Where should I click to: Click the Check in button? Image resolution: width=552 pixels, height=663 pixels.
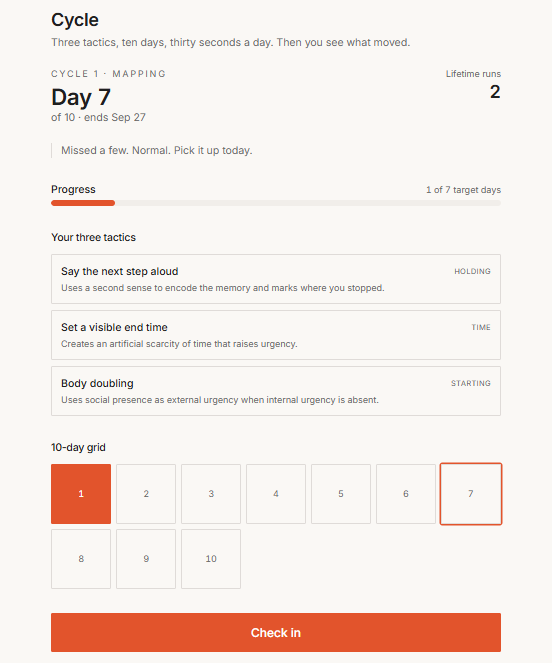276,632
